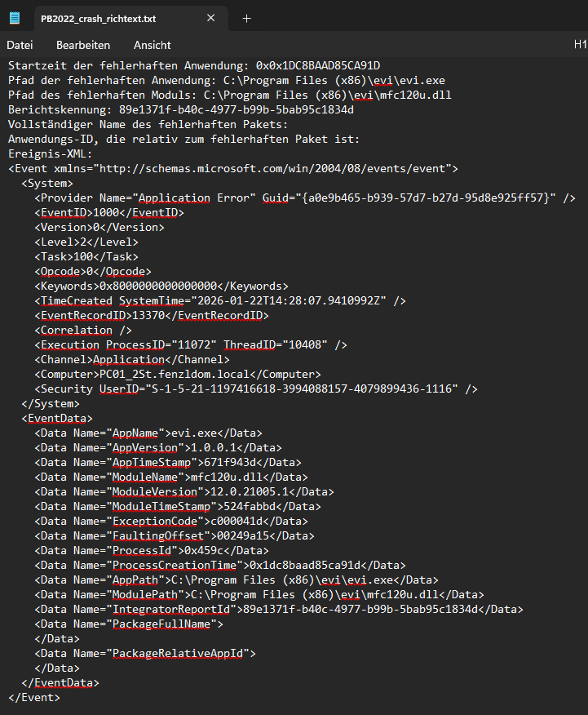Add a new tab with plus icon
The width and height of the screenshot is (588, 715).
pyautogui.click(x=246, y=18)
